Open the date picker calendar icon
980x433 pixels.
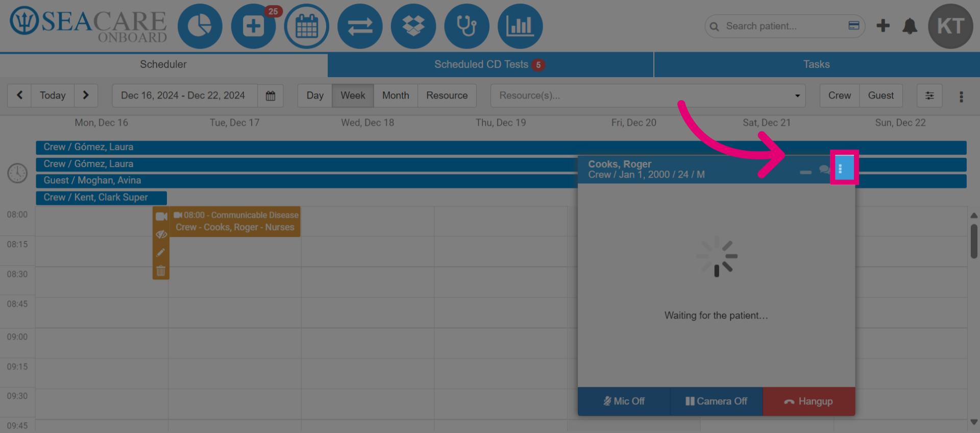click(271, 95)
